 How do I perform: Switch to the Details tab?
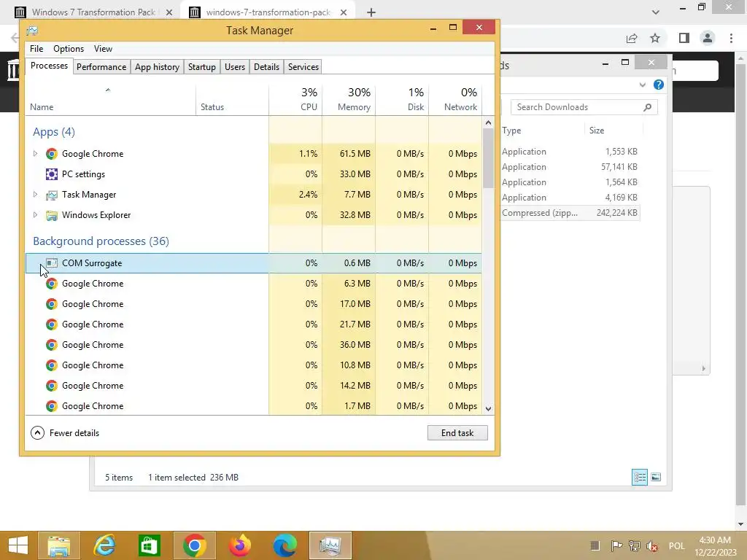click(266, 66)
